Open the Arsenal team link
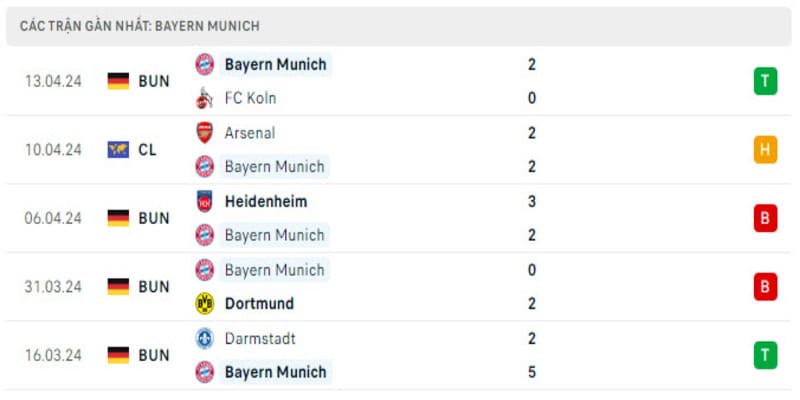The height and width of the screenshot is (400, 800). pyautogui.click(x=250, y=132)
